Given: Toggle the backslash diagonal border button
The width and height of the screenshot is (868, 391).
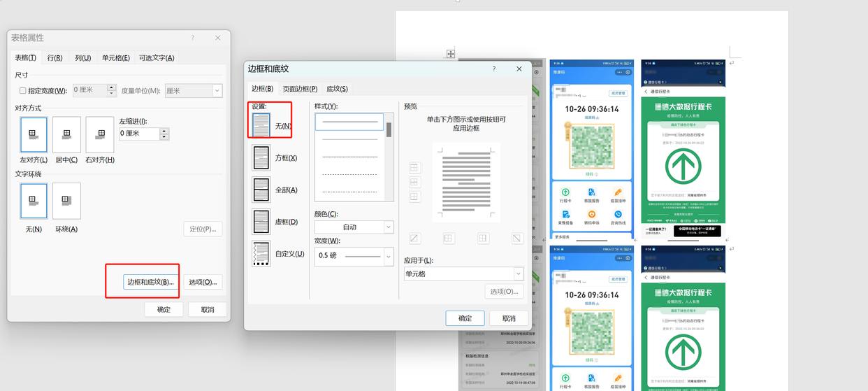Looking at the screenshot, I should pos(517,238).
